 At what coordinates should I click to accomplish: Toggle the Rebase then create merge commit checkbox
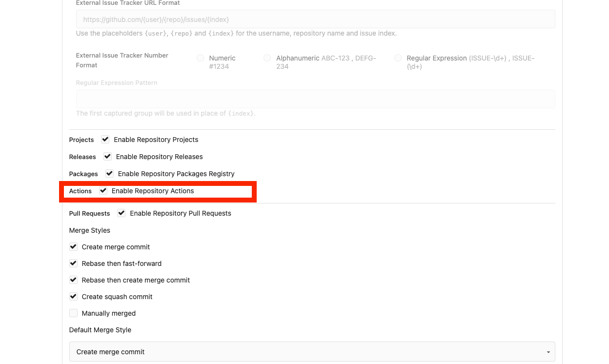click(x=73, y=280)
